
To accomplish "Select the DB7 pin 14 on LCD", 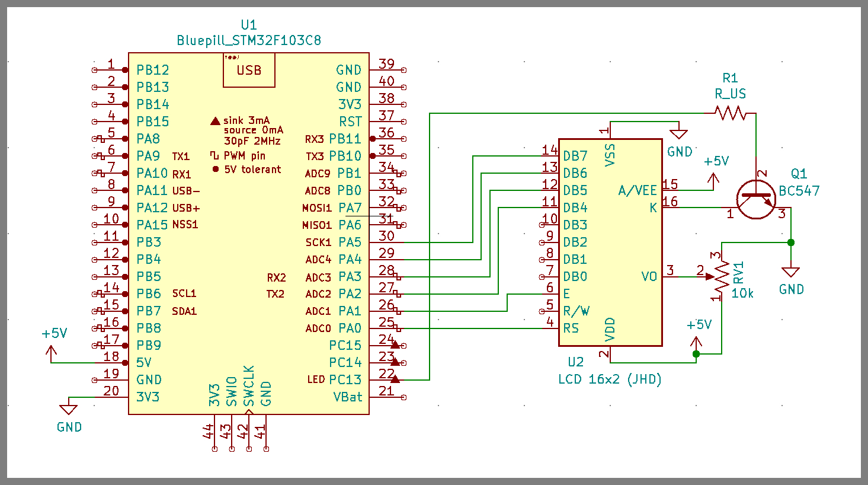I will tap(550, 156).
